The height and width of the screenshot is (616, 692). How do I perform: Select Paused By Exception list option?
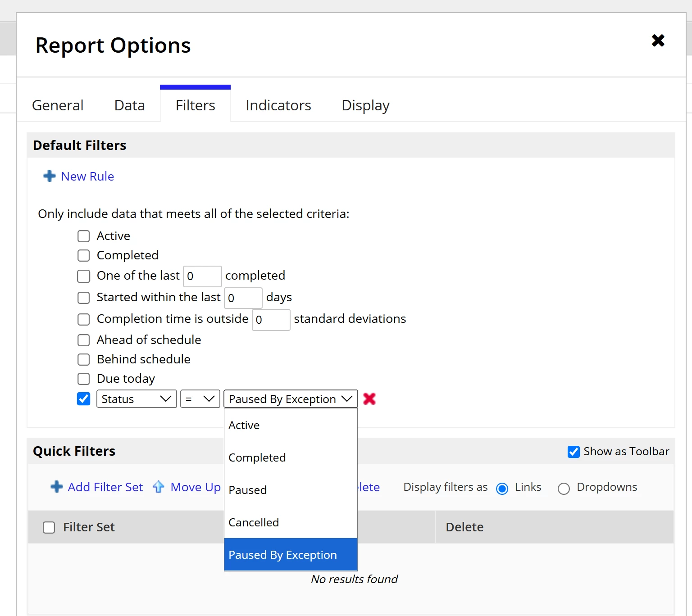pos(291,555)
